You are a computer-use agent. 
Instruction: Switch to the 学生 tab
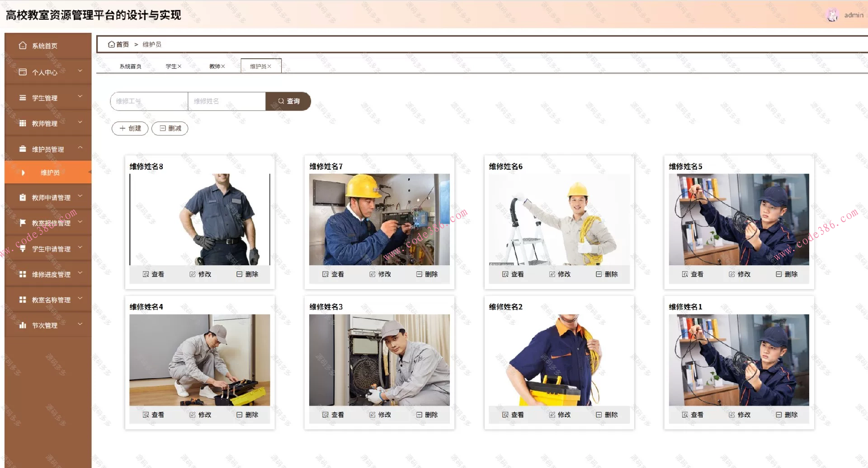(171, 66)
